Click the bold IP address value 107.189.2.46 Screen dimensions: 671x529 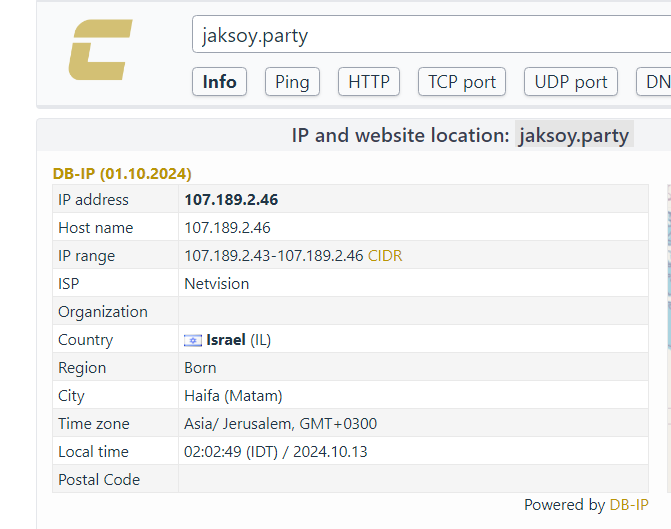point(231,200)
